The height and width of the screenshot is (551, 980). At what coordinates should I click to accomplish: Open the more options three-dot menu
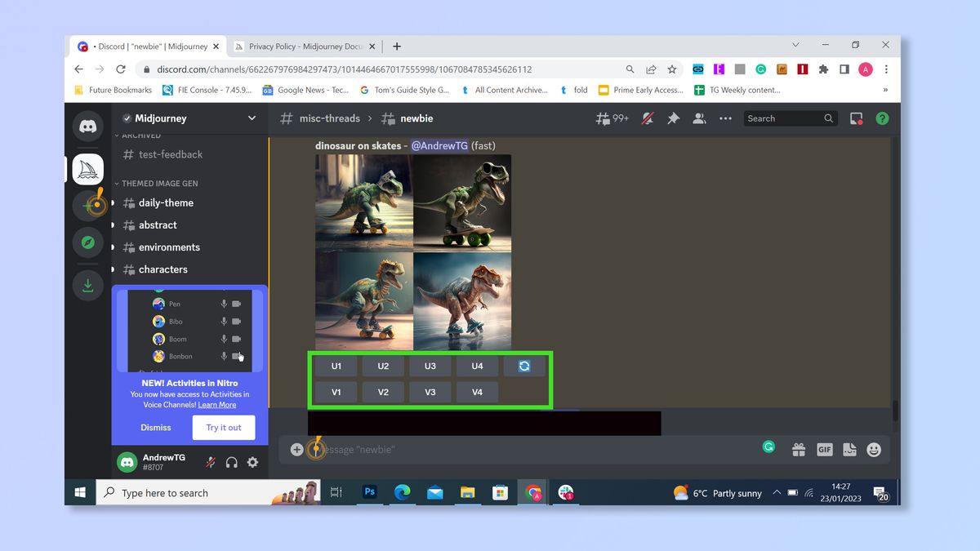pos(725,118)
